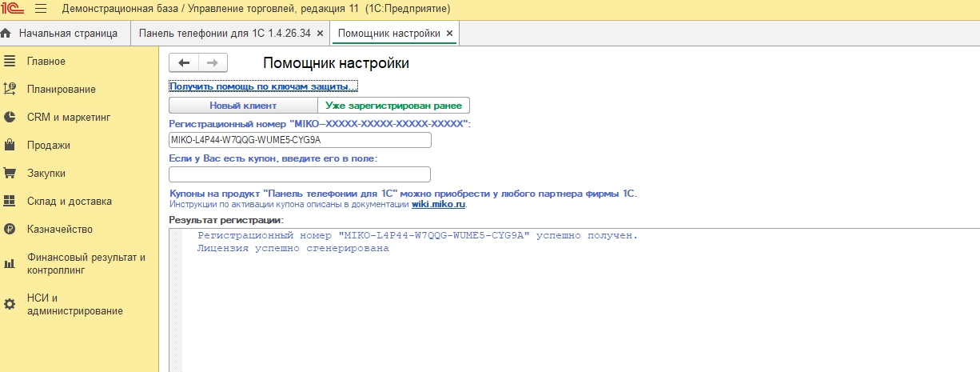Click Помощник настройки page heading
The width and height of the screenshot is (980, 372).
click(336, 63)
